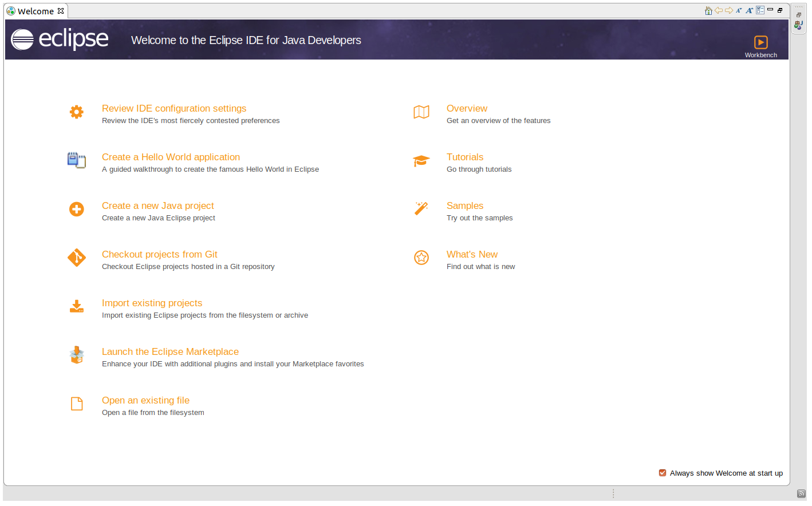Open the Samples link
This screenshot has width=812, height=506.
click(465, 206)
